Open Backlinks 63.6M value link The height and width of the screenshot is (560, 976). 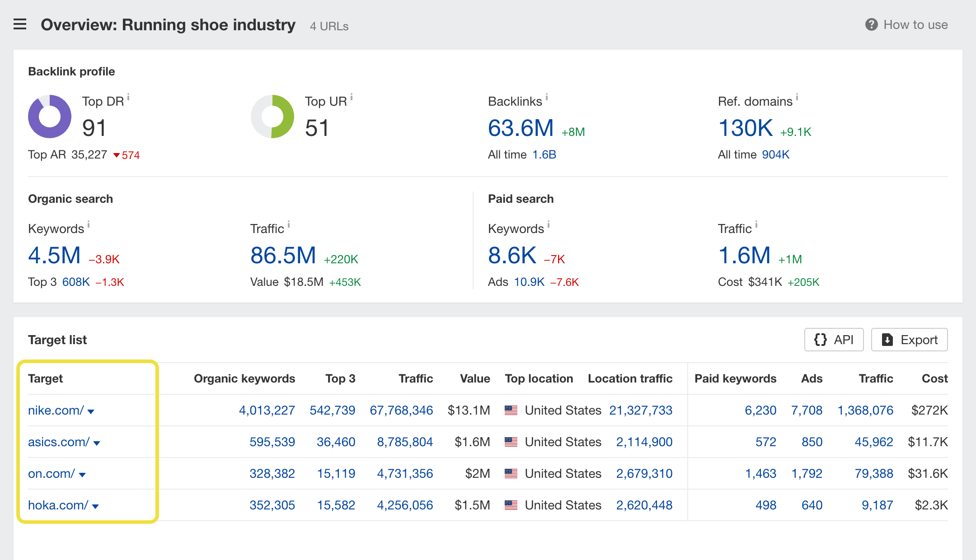point(521,128)
